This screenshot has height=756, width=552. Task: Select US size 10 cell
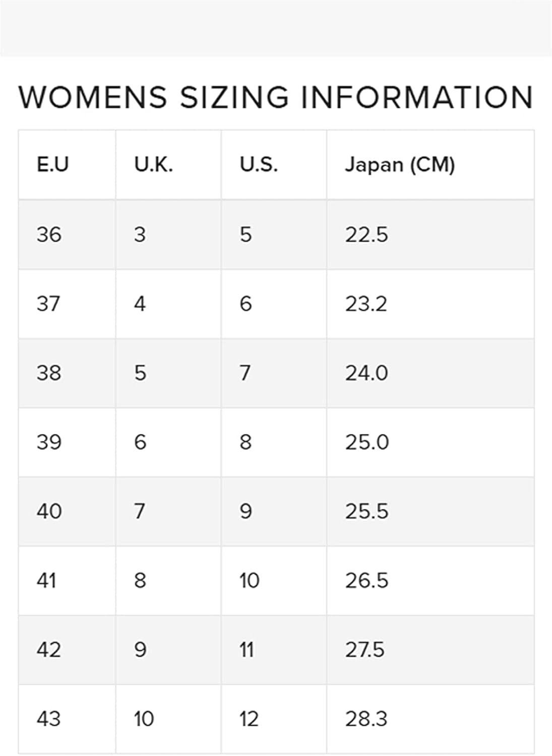click(x=249, y=581)
